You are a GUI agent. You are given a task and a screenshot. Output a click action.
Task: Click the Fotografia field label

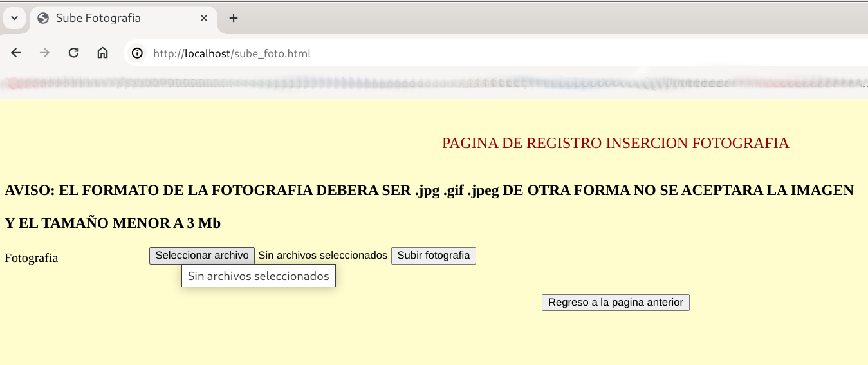32,258
